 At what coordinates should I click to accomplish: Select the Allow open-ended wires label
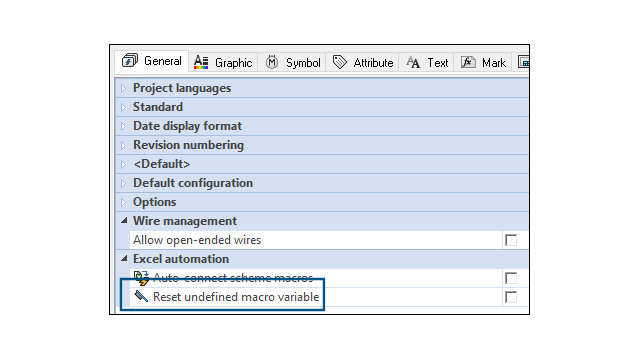(x=197, y=240)
